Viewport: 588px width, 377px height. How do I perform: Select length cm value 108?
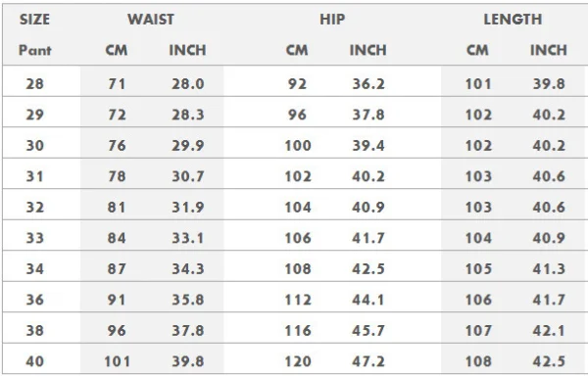[x=478, y=361]
